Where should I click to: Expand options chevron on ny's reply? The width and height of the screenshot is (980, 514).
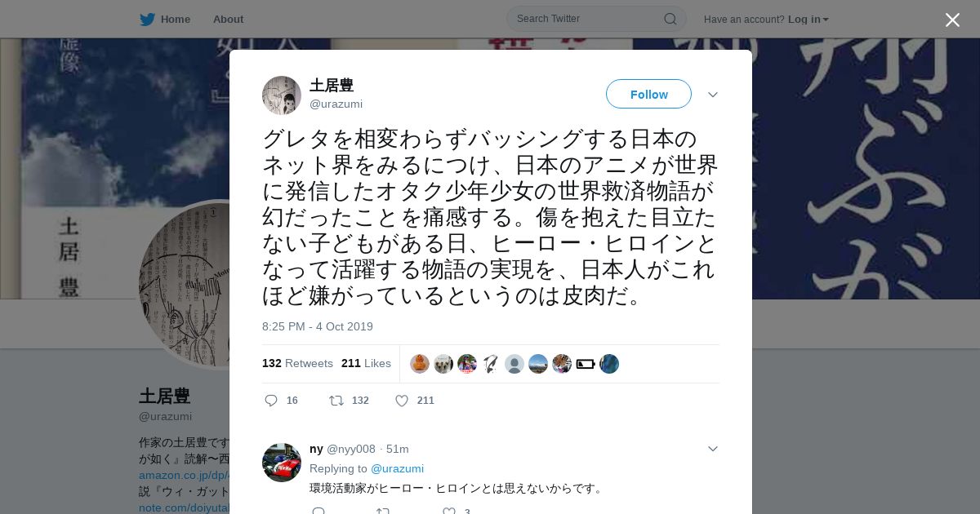712,449
